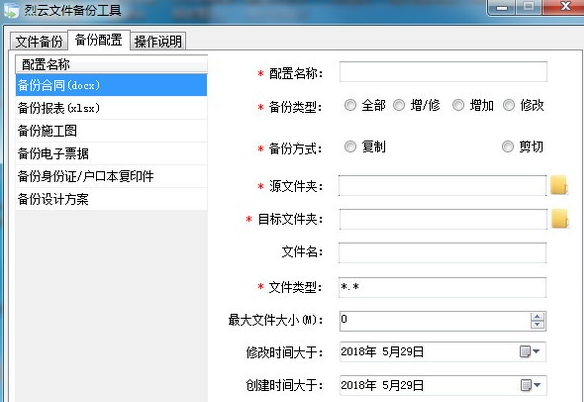Click the app icon in title bar

[x=11, y=10]
